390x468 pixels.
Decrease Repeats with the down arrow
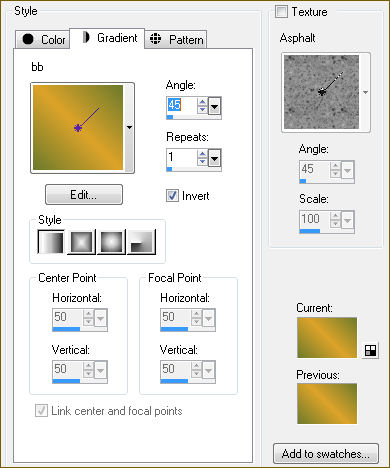click(x=202, y=162)
